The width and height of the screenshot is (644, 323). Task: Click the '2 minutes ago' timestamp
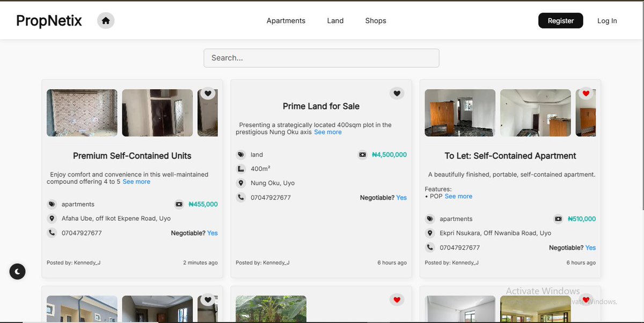201,263
